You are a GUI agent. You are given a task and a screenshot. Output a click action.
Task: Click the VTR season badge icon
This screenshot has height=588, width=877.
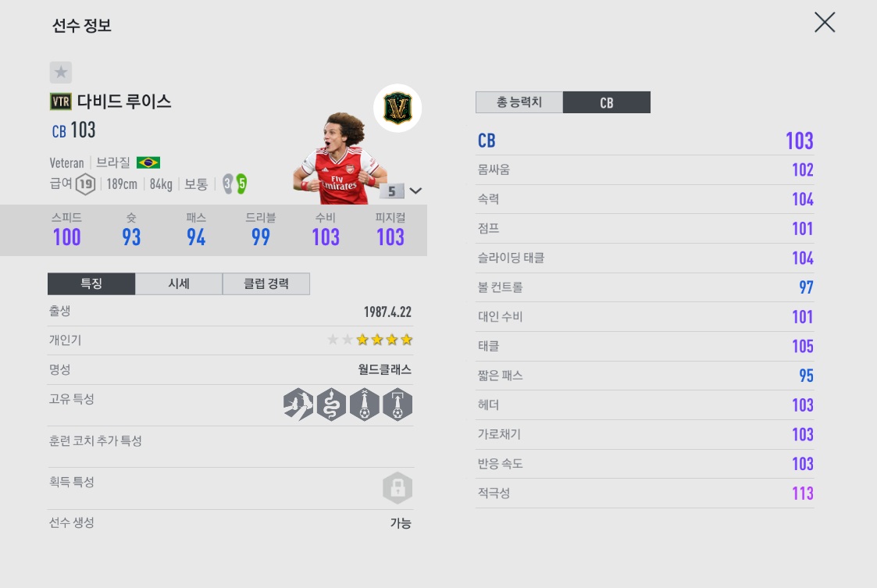click(x=60, y=102)
